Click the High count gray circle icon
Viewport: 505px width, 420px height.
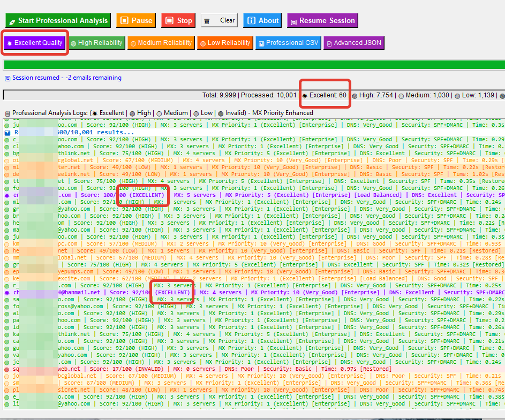tap(355, 96)
